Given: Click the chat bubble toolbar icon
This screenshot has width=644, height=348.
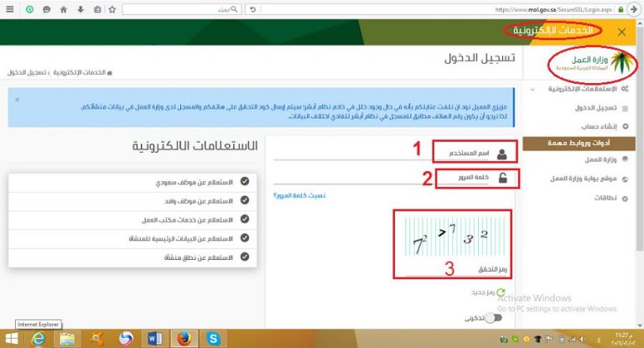Looking at the screenshot, I should (46, 9).
